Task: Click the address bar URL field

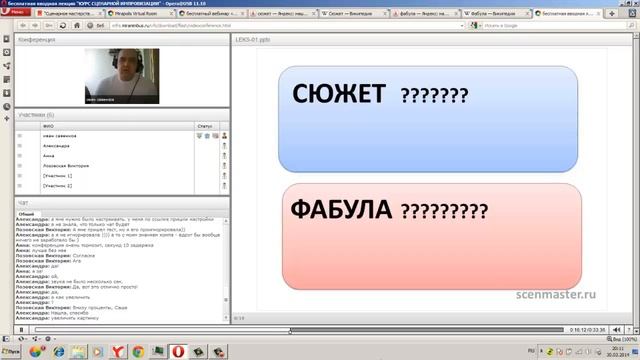Action: [284, 25]
